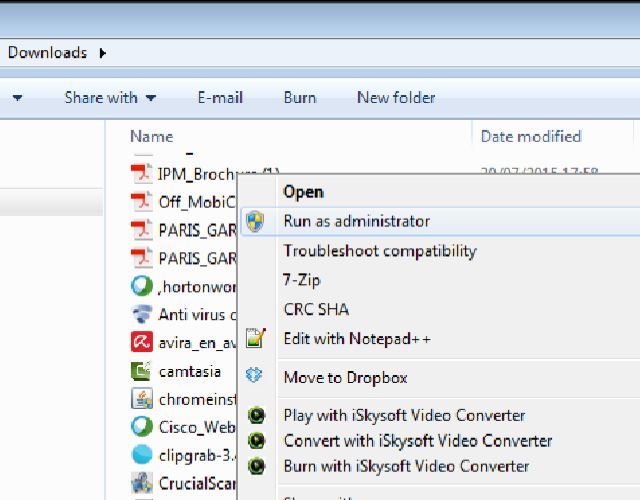Select the second PARIS_GAR file name
Screen dimensions: 640x500
[x=197, y=258]
